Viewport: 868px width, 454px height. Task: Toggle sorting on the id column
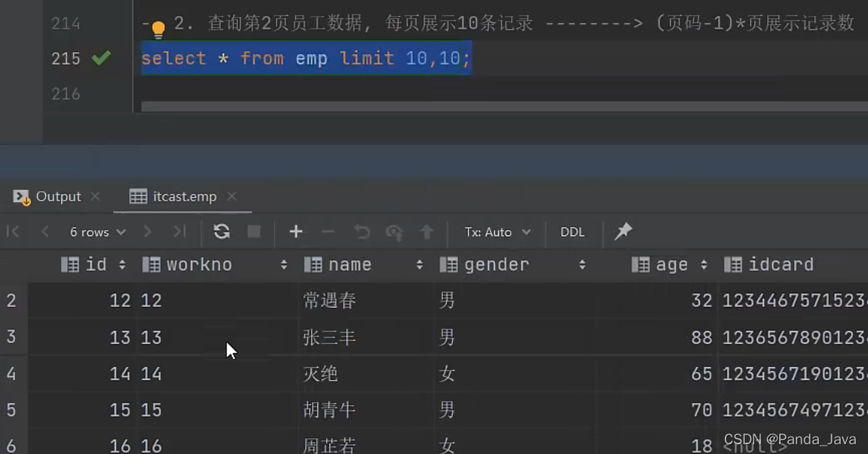122,264
